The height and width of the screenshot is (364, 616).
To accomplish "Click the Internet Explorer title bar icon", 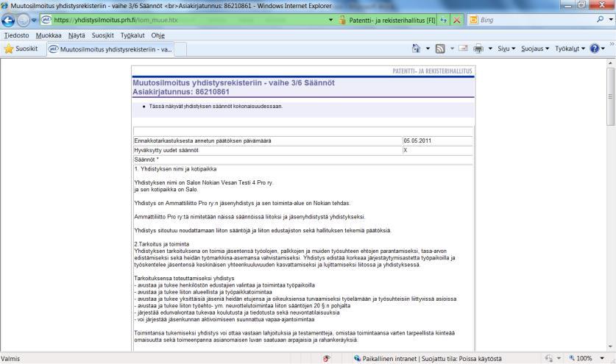I will [x=4, y=5].
